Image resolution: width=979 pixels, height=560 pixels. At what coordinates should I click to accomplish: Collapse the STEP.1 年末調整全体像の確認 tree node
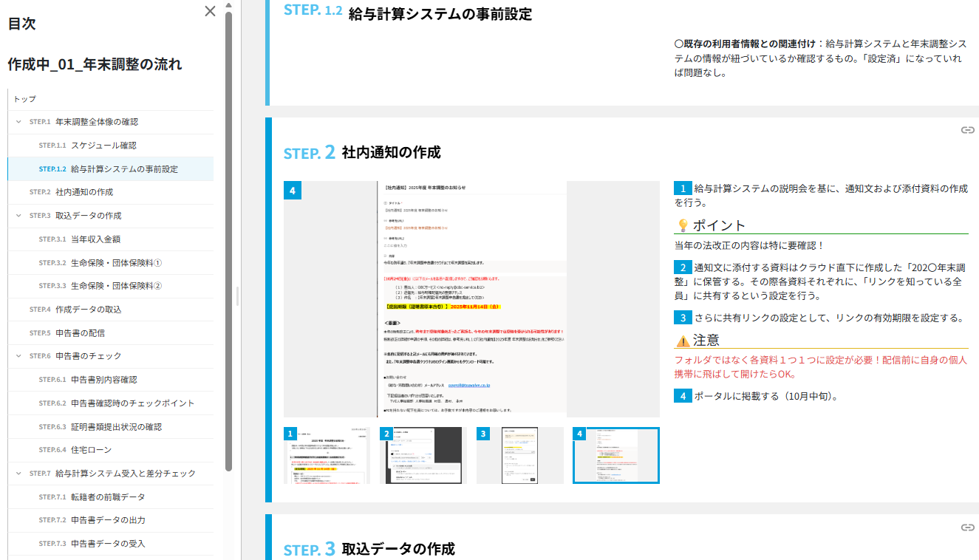[19, 122]
